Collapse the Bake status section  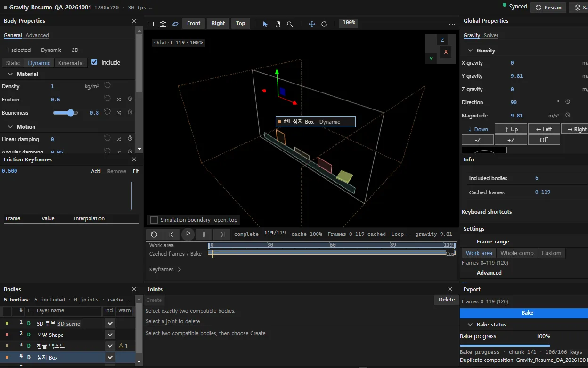pyautogui.click(x=470, y=325)
